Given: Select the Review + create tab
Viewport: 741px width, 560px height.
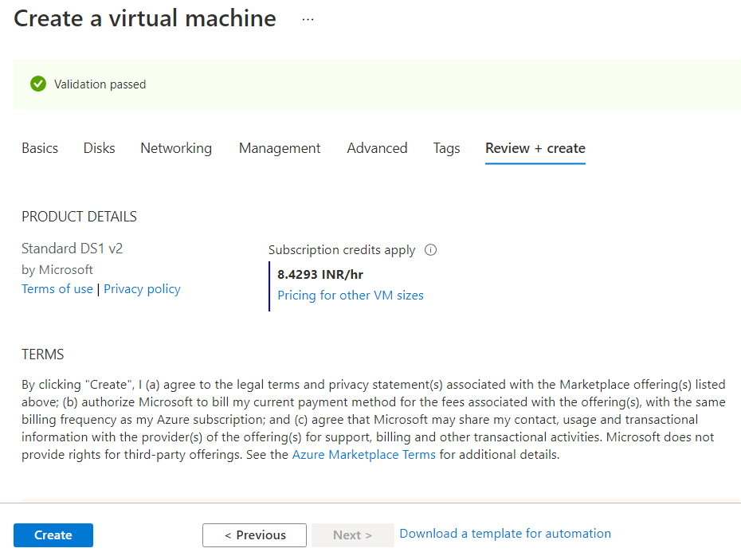Looking at the screenshot, I should [x=535, y=148].
